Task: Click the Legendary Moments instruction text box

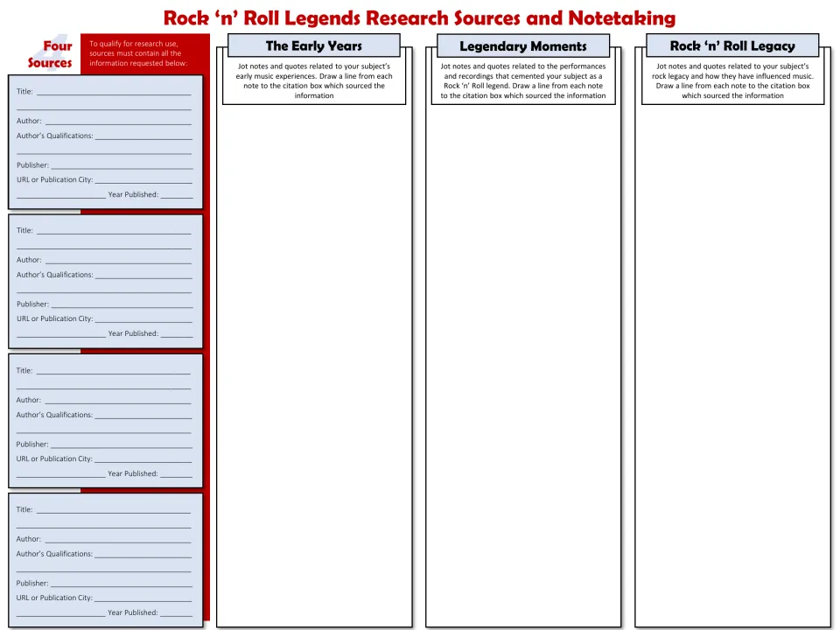Action: coord(523,80)
